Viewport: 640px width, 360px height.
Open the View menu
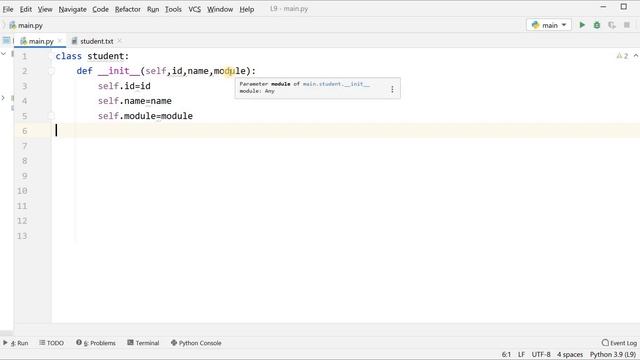tap(45, 9)
